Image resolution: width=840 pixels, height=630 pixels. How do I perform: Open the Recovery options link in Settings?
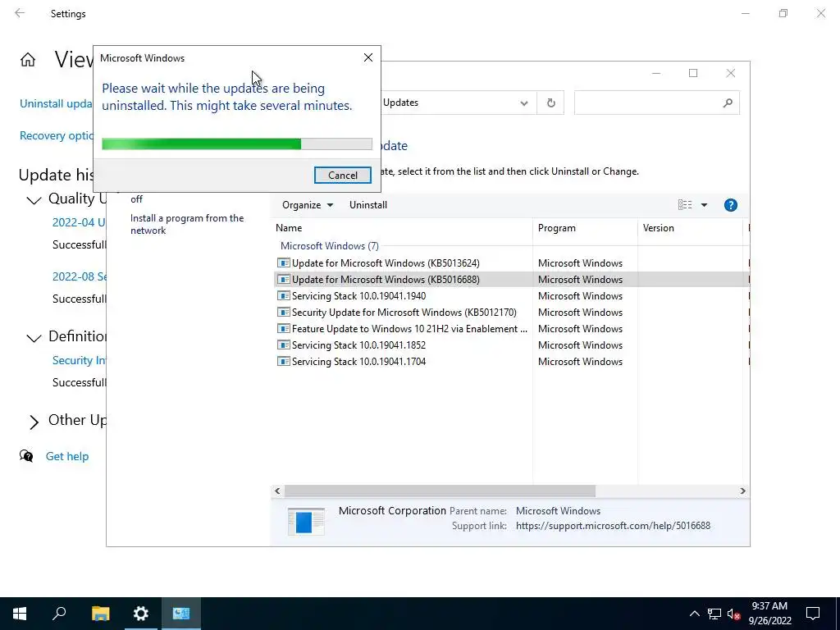click(x=57, y=135)
